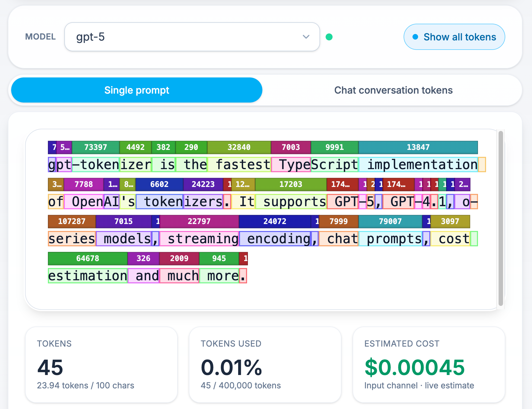This screenshot has height=409, width=532.
Task: Click the 0.01% tokens used figure
Action: [231, 367]
